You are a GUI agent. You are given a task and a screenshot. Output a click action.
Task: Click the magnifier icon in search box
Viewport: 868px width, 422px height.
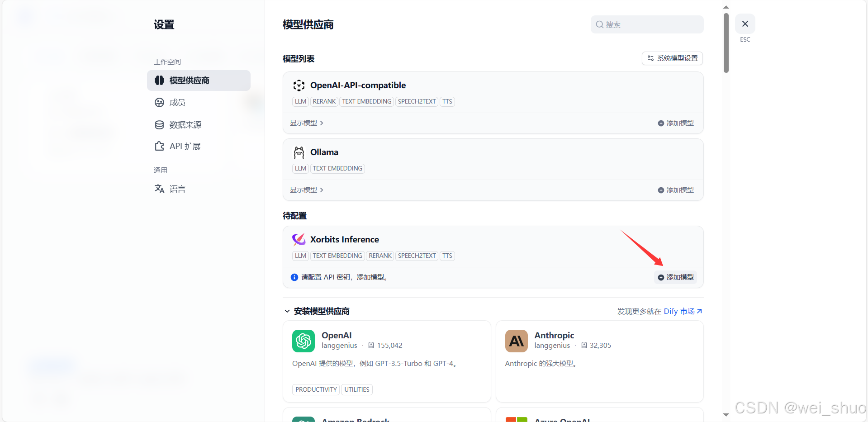click(600, 24)
